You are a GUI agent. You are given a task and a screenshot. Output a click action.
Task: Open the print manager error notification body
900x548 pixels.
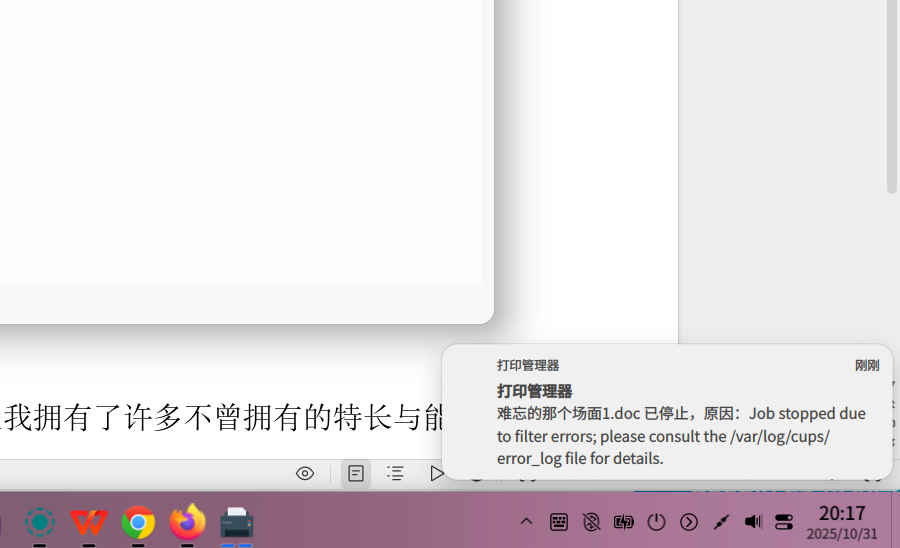[681, 436]
